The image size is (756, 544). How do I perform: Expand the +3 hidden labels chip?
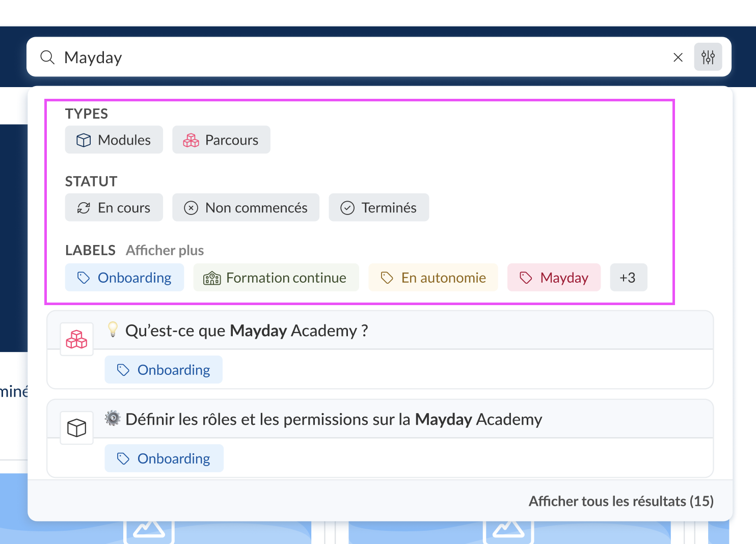pos(628,278)
